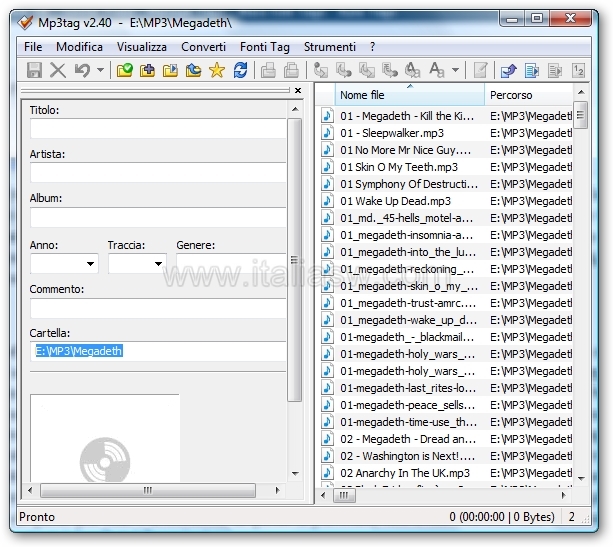The width and height of the screenshot is (613, 547).
Task: Click the tag panel scroll down arrow
Action: coord(295,474)
